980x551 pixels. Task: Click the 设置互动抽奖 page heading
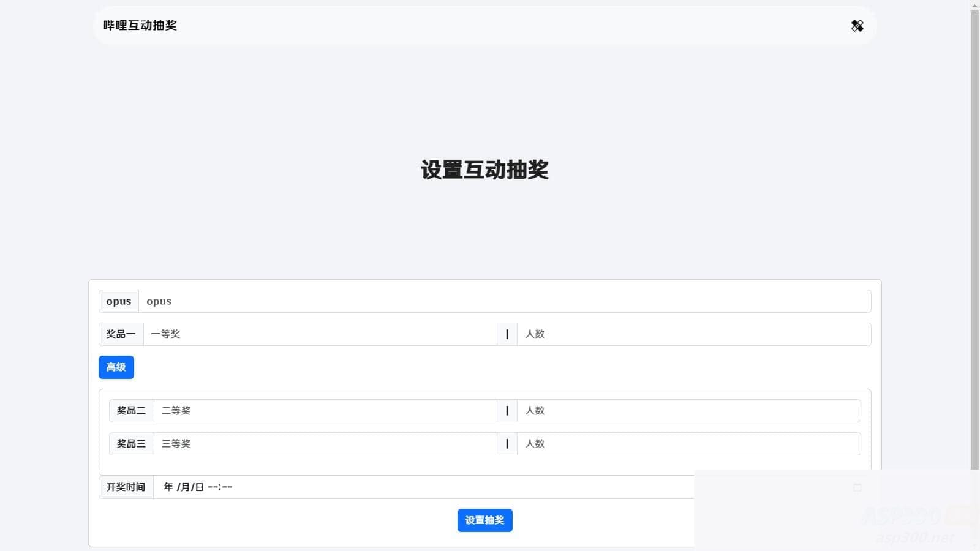click(484, 171)
